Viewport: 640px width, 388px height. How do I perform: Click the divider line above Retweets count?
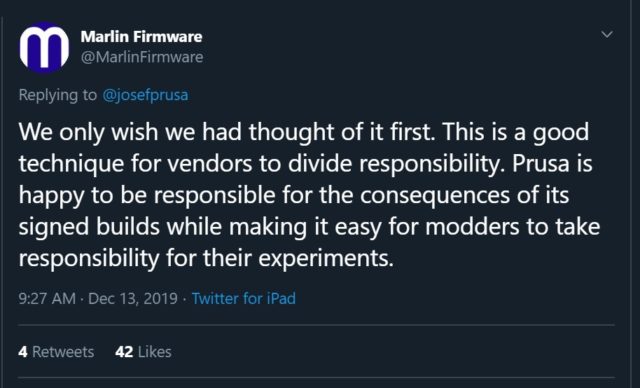click(x=316, y=325)
